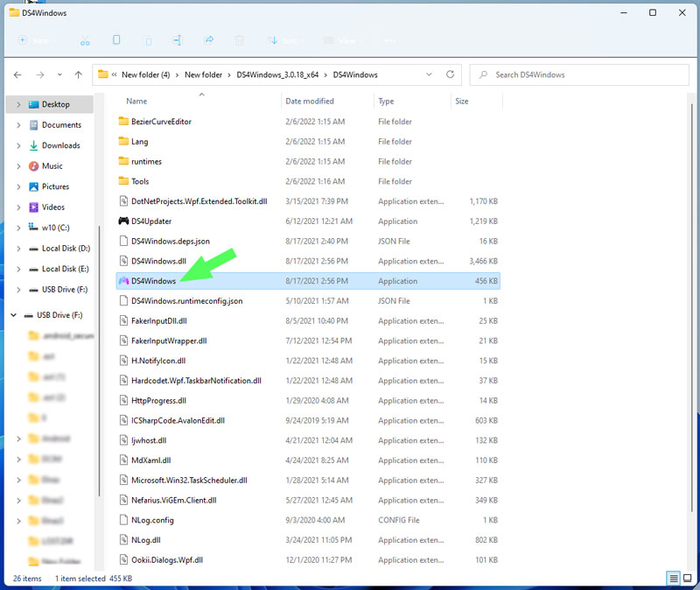The height and width of the screenshot is (590, 700).
Task: Select the DS4Windows application file
Action: (153, 281)
